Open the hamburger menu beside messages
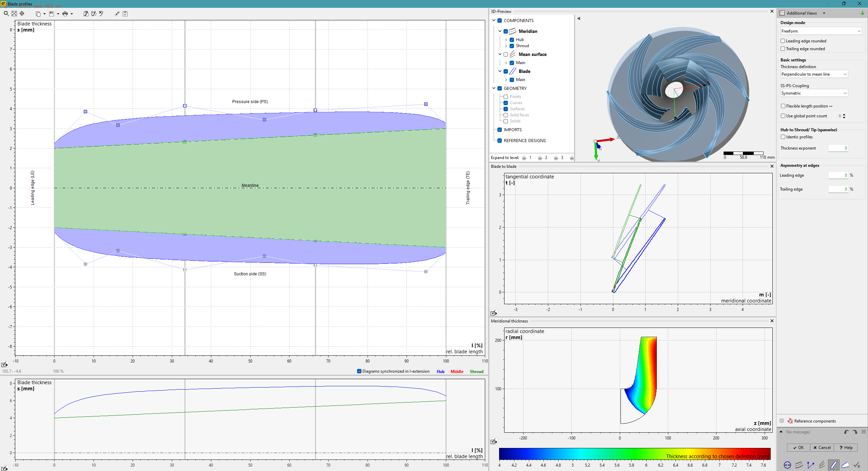 coord(864,432)
